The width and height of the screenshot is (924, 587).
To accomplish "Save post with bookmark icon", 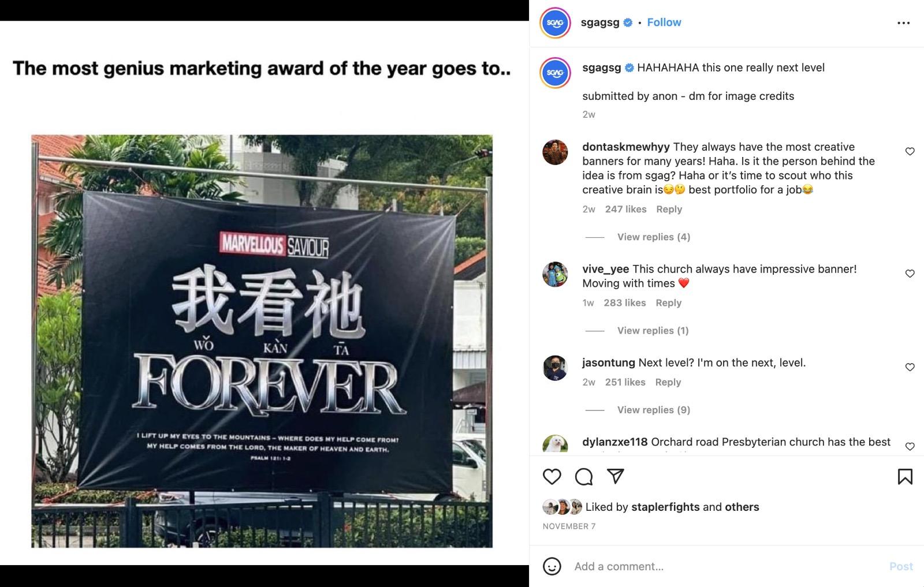I will (x=905, y=476).
